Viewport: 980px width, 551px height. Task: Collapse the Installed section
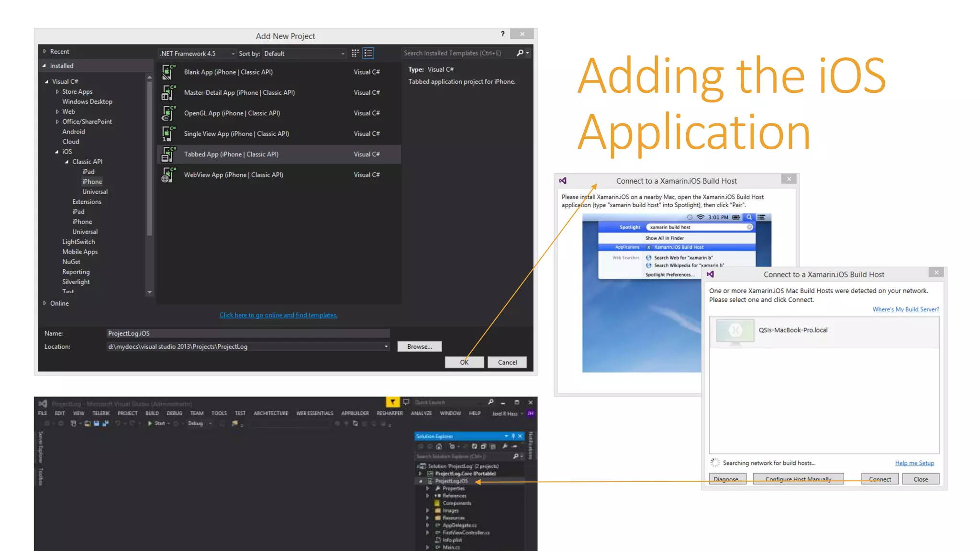pos(44,66)
